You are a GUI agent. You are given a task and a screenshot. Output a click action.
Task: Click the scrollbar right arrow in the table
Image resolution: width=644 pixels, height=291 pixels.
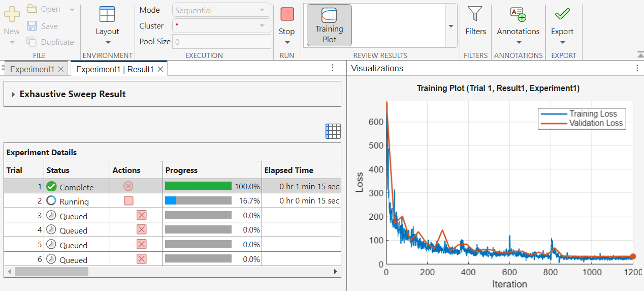(x=335, y=272)
